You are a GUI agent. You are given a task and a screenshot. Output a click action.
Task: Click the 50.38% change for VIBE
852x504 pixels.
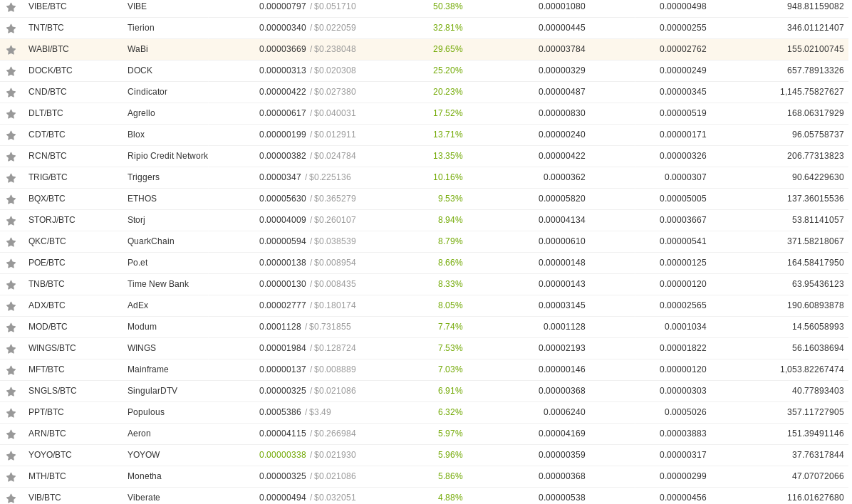448,6
